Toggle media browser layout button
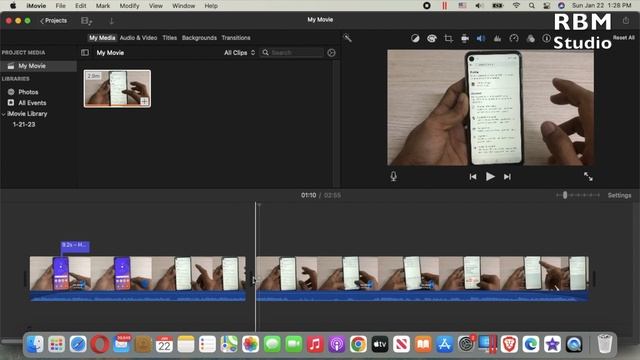The width and height of the screenshot is (640, 360). point(87,21)
